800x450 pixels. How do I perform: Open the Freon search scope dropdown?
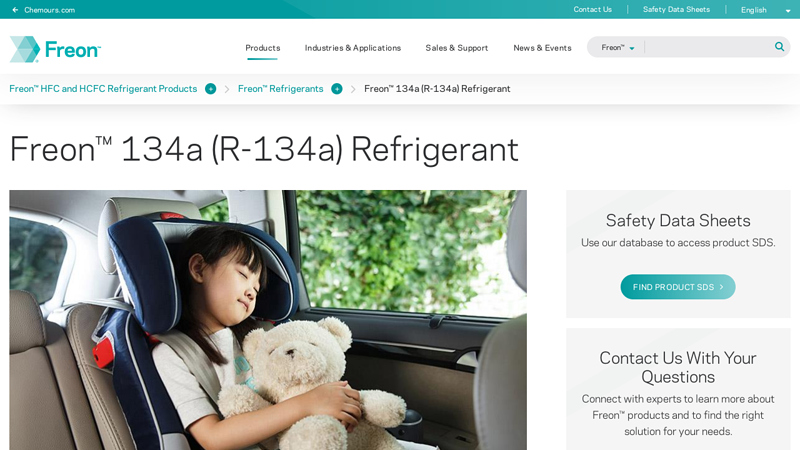[617, 47]
